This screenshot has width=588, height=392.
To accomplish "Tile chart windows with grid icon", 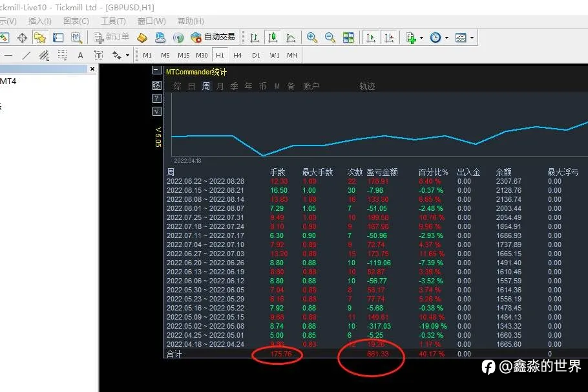I will 348,38.
